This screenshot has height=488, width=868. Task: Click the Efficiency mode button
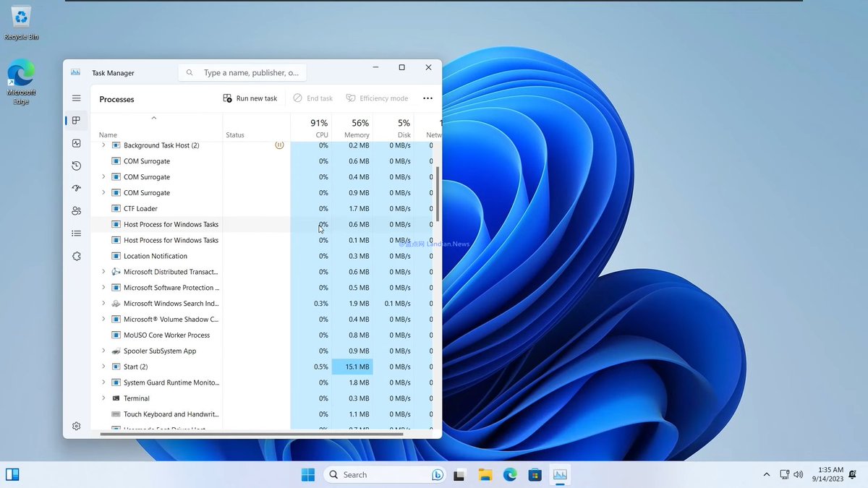[377, 98]
